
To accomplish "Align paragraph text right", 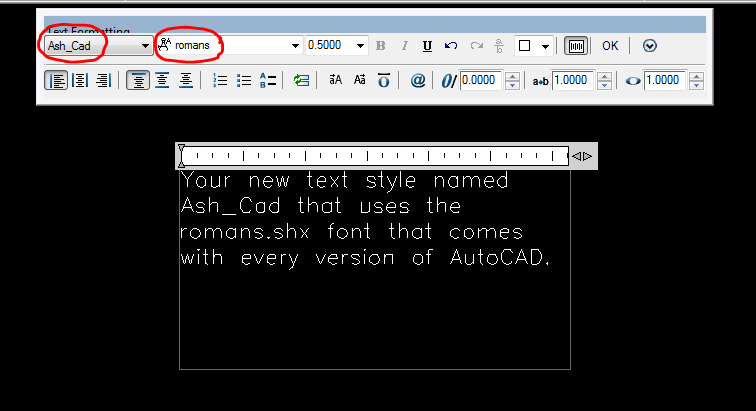I will (x=103, y=80).
